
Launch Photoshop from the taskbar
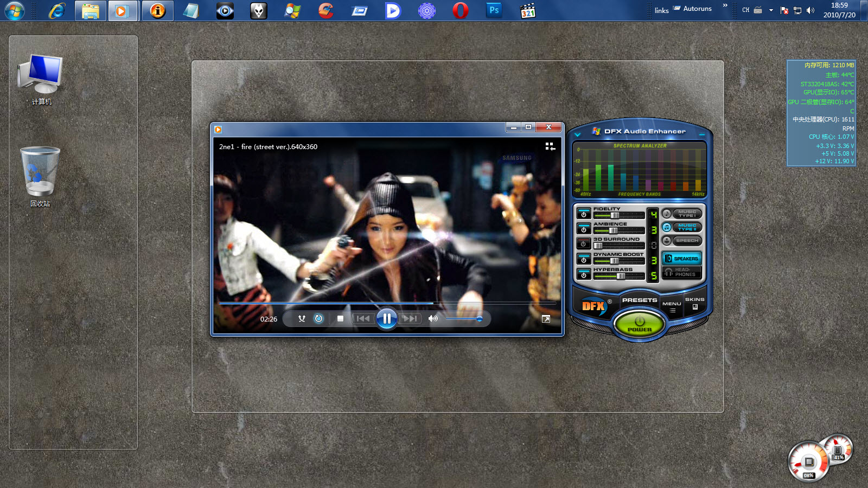click(x=494, y=10)
